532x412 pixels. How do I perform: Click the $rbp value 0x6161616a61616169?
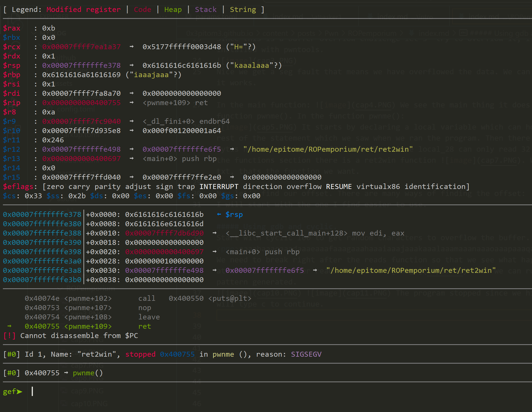coord(81,75)
